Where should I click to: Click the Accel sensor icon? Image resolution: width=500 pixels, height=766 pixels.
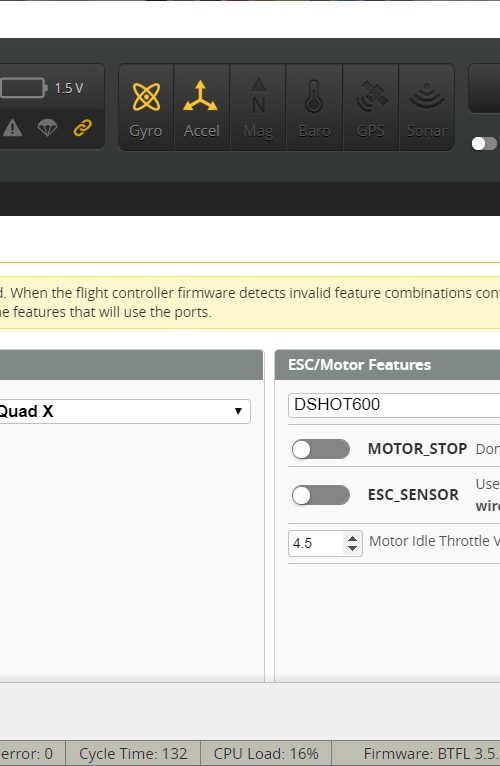(x=201, y=96)
